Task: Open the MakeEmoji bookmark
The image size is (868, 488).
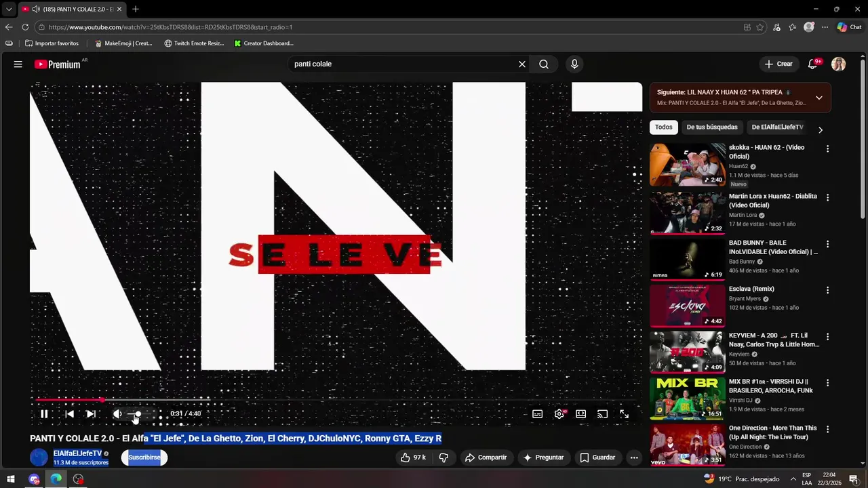Action: click(123, 43)
